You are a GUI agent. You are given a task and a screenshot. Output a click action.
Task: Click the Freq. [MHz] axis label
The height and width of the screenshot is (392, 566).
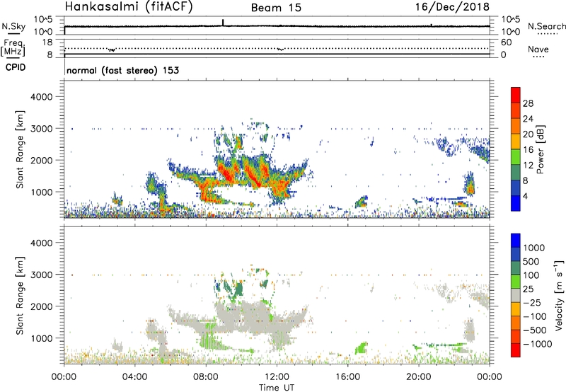click(13, 47)
